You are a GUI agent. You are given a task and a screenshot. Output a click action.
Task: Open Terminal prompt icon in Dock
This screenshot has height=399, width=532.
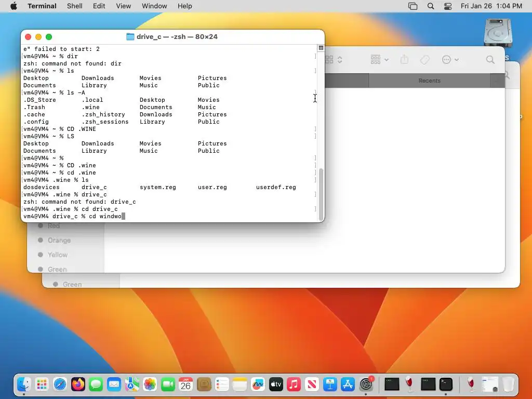point(446,384)
